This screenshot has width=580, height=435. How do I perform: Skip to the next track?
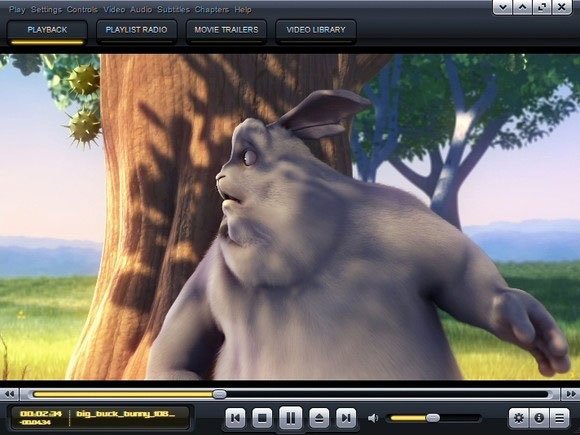346,418
